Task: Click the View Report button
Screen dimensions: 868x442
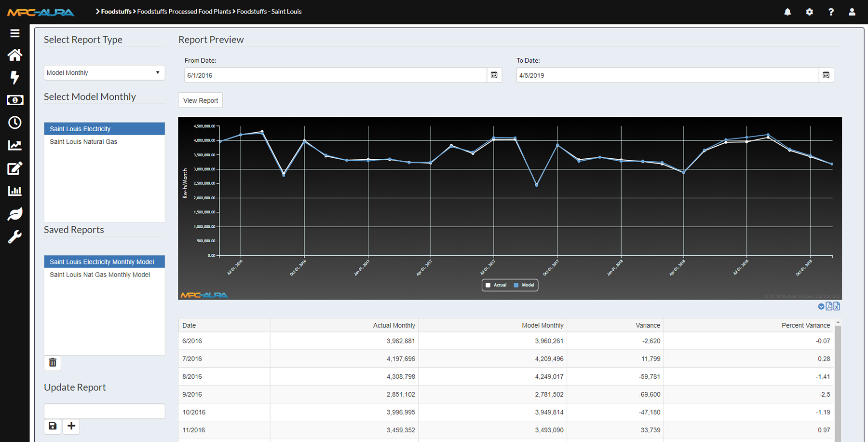Action: pos(201,100)
